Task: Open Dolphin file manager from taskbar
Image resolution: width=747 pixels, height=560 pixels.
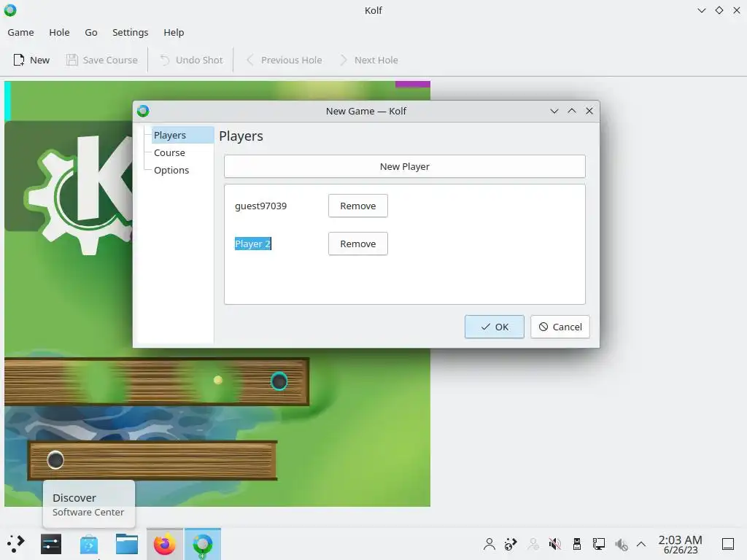Action: point(127,544)
